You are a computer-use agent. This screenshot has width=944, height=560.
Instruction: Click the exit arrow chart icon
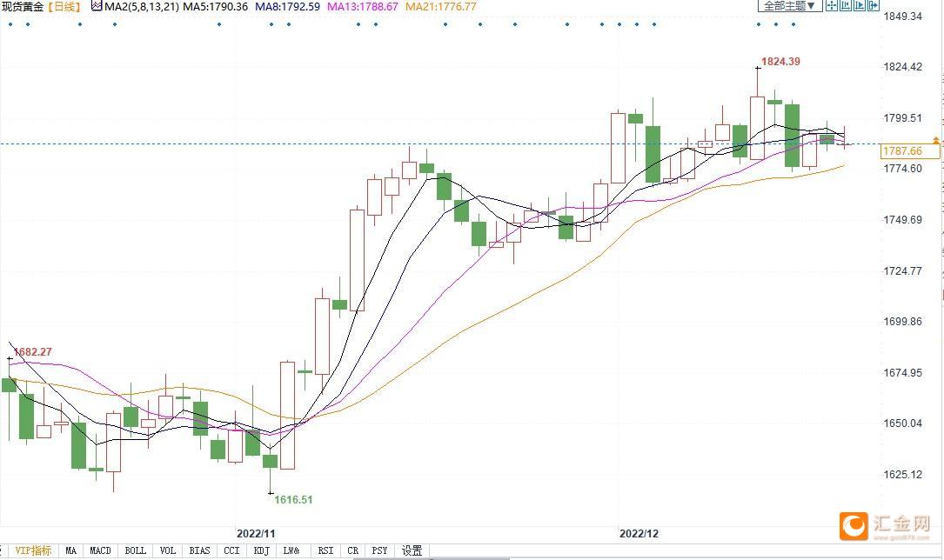873,5
